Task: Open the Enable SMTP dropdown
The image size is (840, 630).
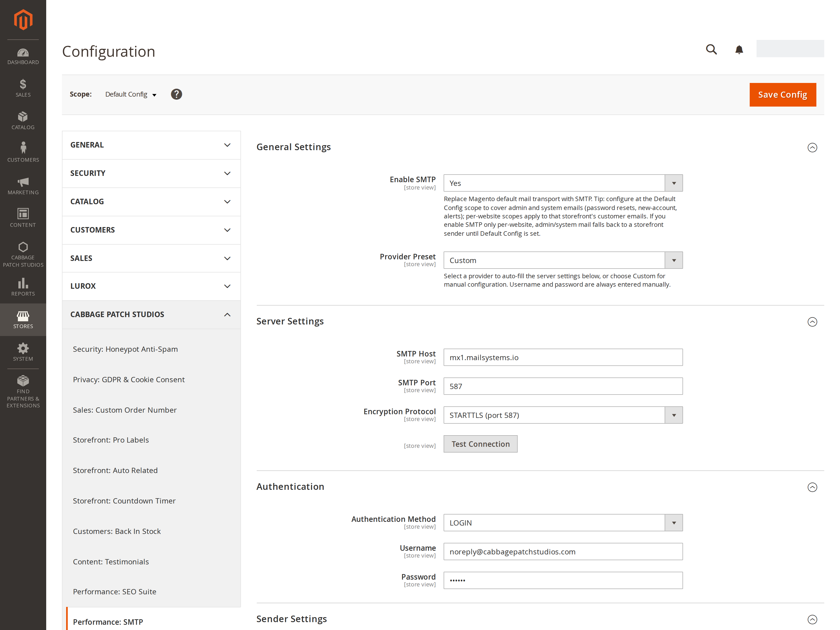Action: coord(563,183)
